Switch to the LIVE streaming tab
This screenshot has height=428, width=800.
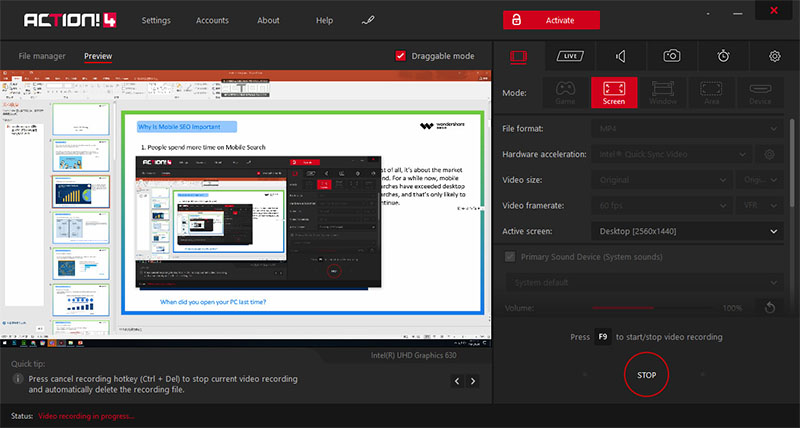(570, 56)
